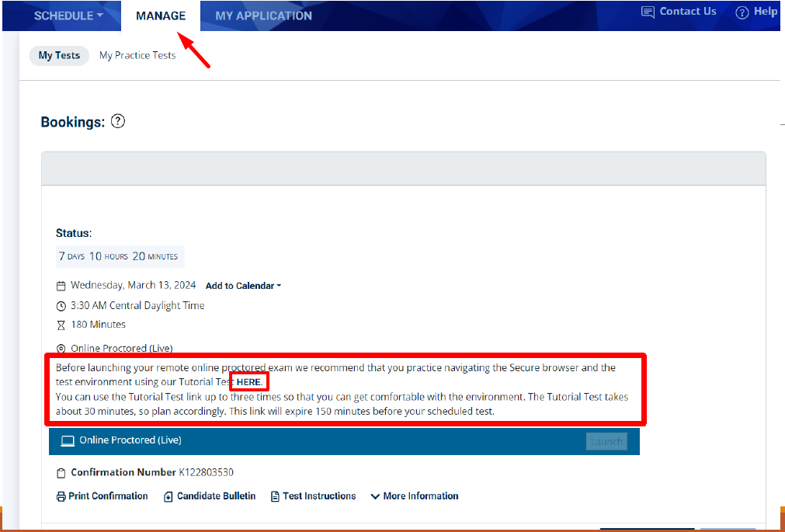
Task: Click the clock icon beside 3:30 AM
Action: 61,306
